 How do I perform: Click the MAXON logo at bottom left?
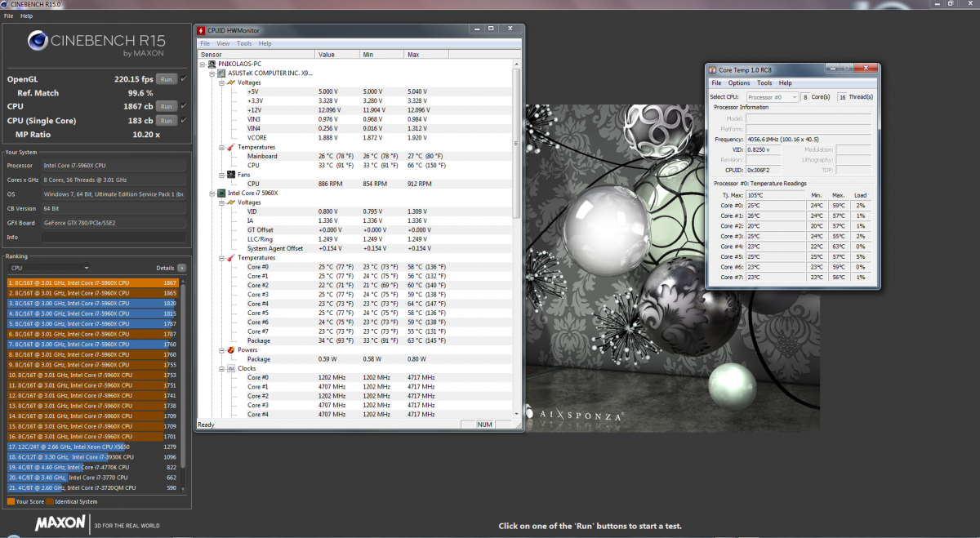60,522
